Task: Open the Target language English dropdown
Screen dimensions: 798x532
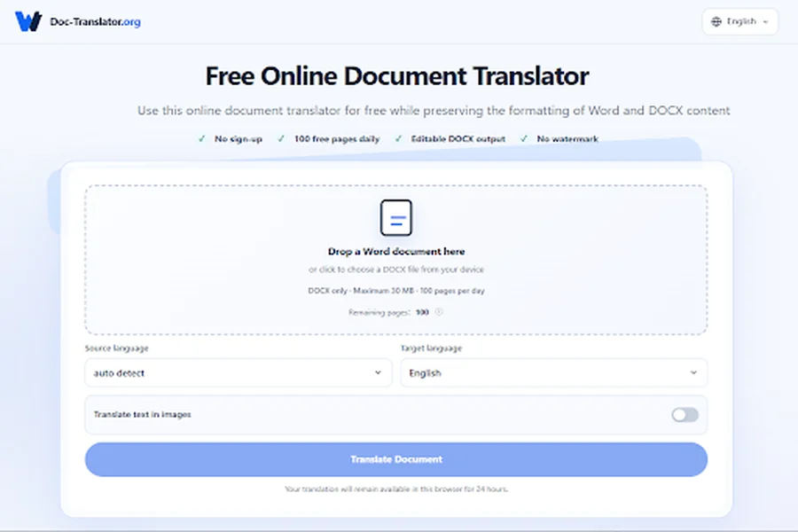Action: pos(553,372)
